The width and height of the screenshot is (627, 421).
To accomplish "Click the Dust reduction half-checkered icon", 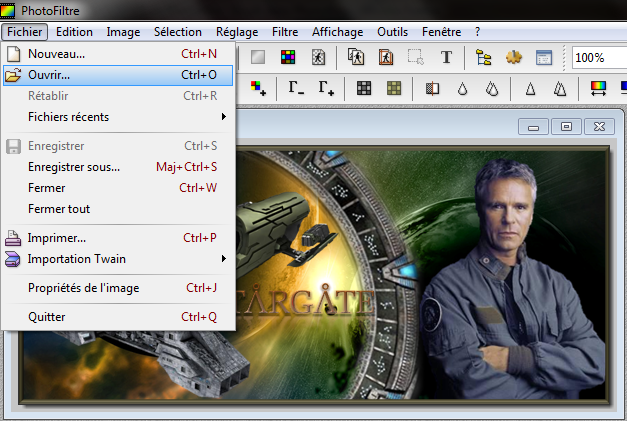I will [432, 88].
